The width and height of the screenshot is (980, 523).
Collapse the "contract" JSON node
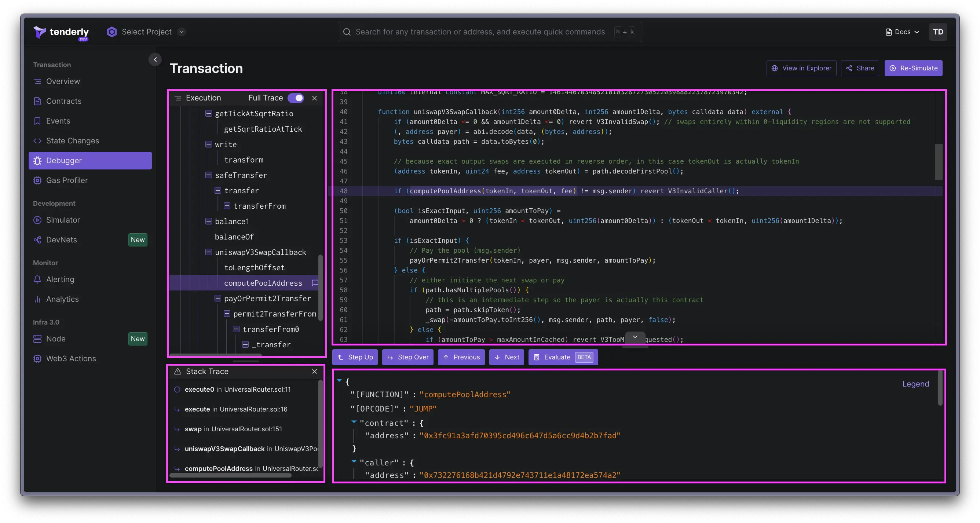(354, 422)
